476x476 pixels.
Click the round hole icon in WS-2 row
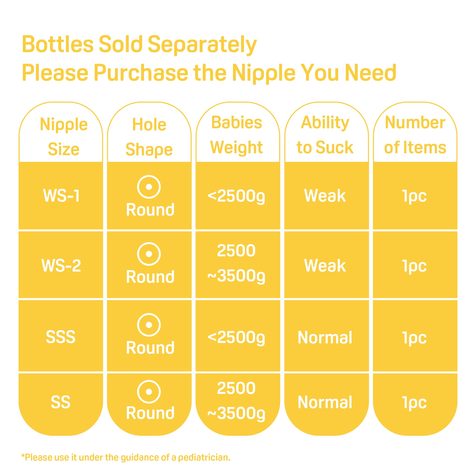point(149,254)
